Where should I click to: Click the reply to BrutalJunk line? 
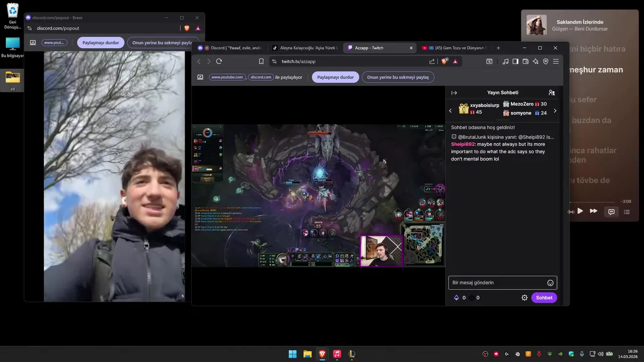(x=503, y=137)
